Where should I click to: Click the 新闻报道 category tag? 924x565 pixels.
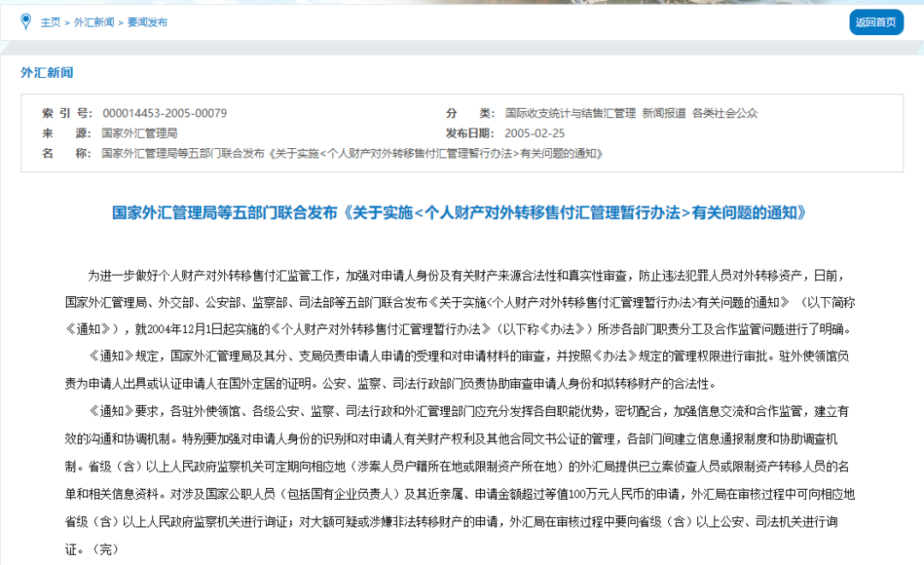tap(664, 113)
